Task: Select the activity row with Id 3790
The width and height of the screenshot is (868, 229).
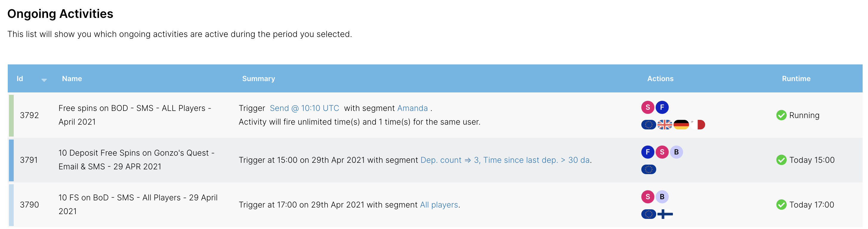Action: pos(435,205)
